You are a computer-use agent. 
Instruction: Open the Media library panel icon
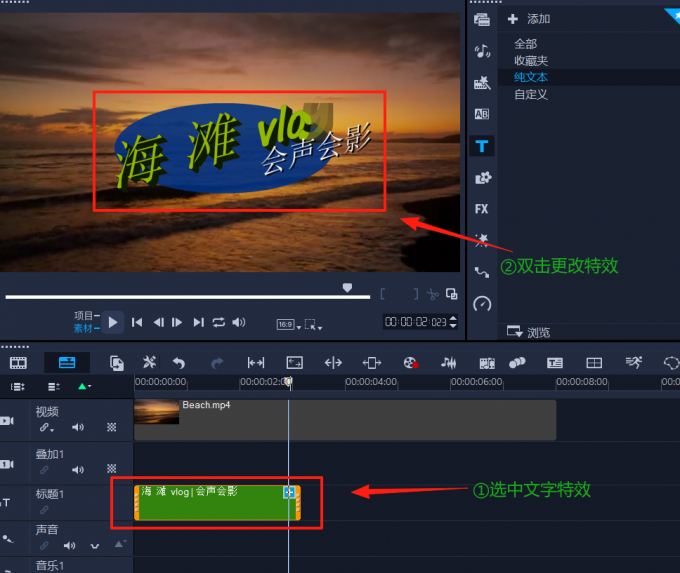tap(482, 20)
